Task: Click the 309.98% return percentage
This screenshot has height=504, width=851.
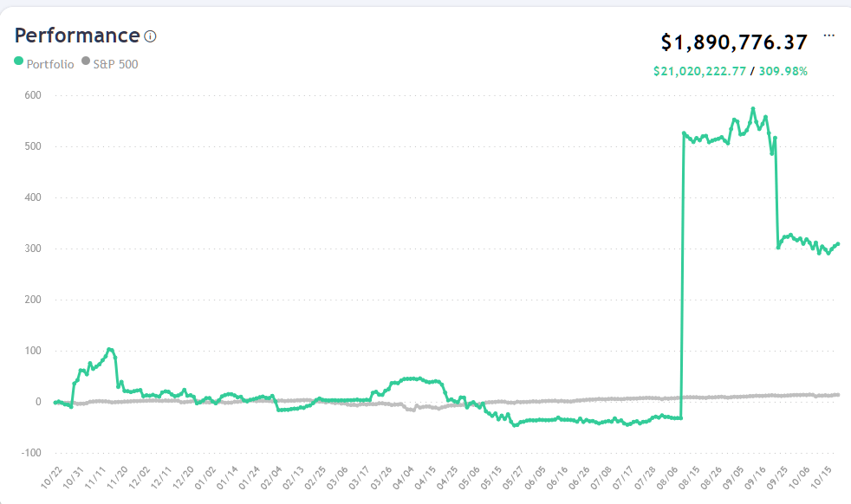Action: tap(783, 71)
